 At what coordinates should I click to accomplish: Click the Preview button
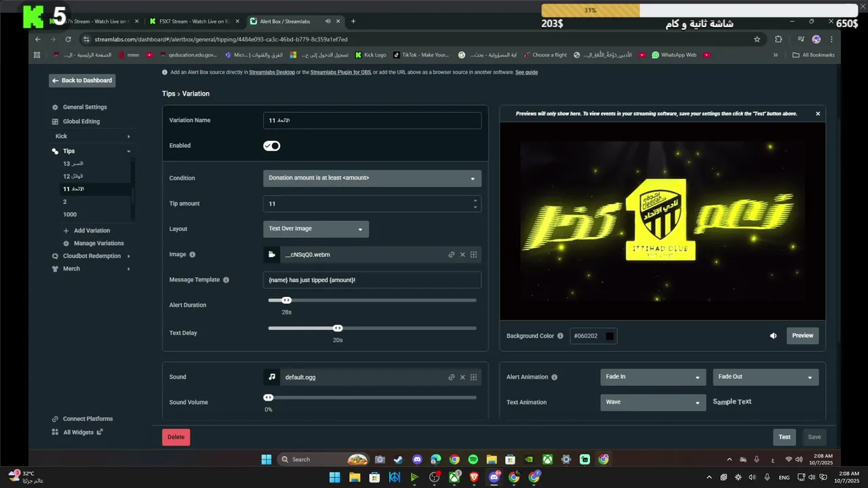pos(803,335)
